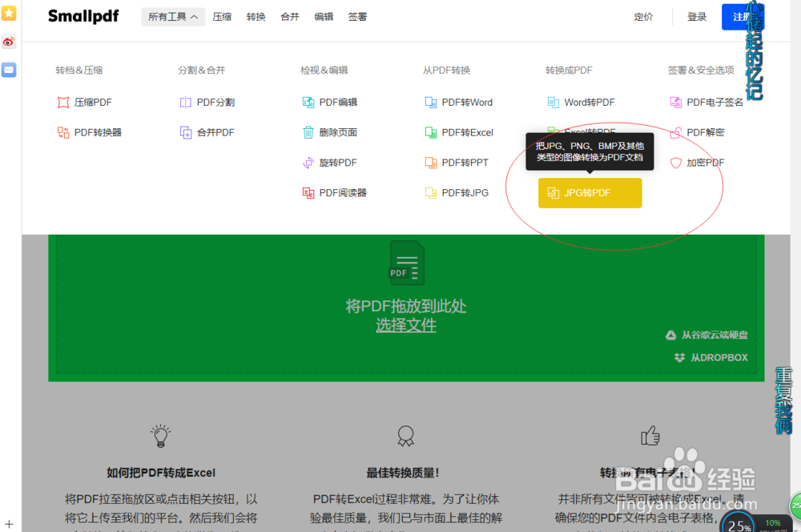
Task: Click the 最佳转换质量! heading
Action: [x=403, y=473]
